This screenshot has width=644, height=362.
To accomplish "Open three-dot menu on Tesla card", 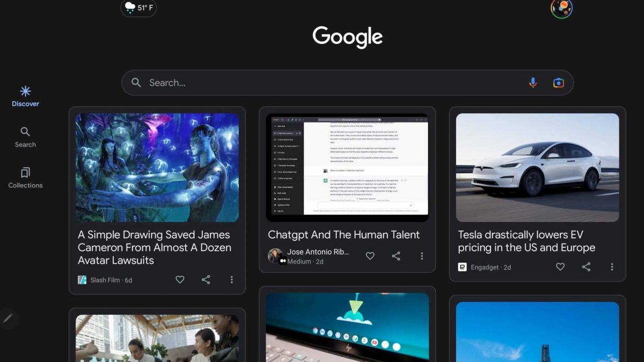I will coord(612,267).
